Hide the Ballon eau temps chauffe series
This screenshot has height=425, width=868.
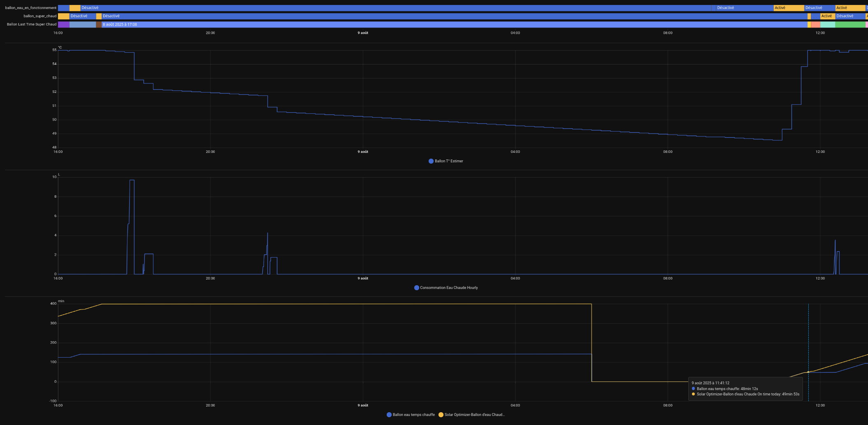click(x=411, y=415)
